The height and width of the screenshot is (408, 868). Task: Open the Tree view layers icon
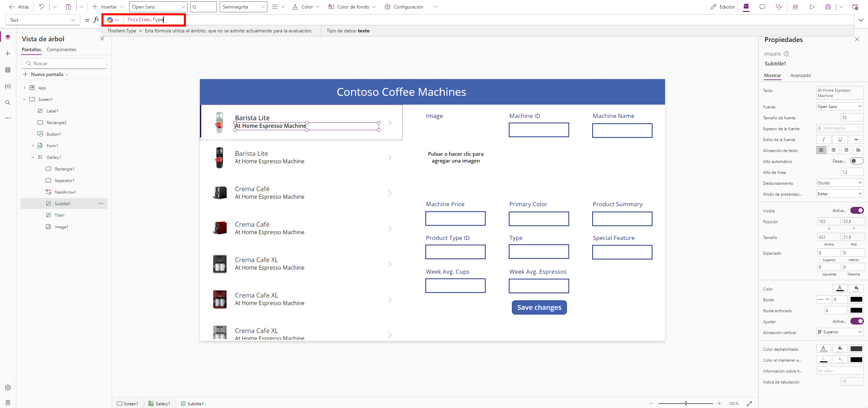click(x=8, y=37)
